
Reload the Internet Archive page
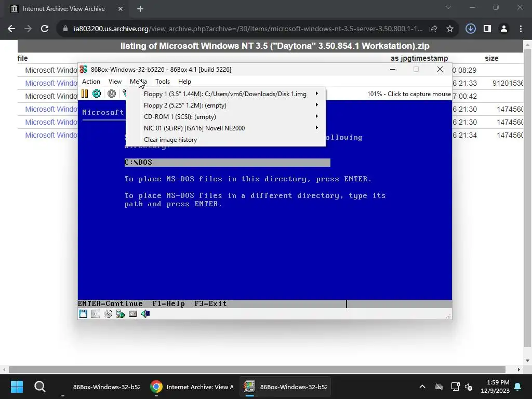[45, 29]
